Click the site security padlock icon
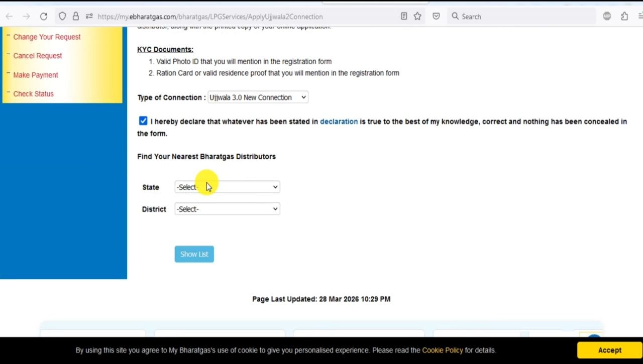The image size is (643, 364). pyautogui.click(x=76, y=17)
